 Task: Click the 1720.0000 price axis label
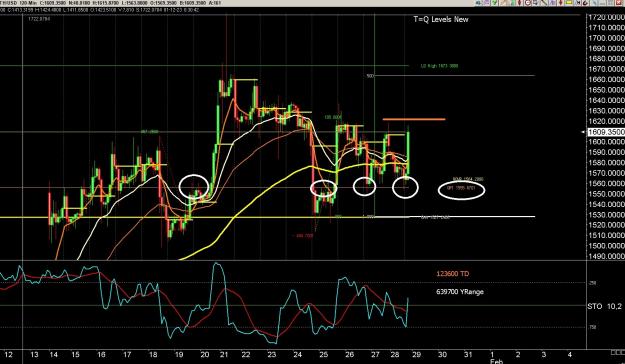[606, 17]
